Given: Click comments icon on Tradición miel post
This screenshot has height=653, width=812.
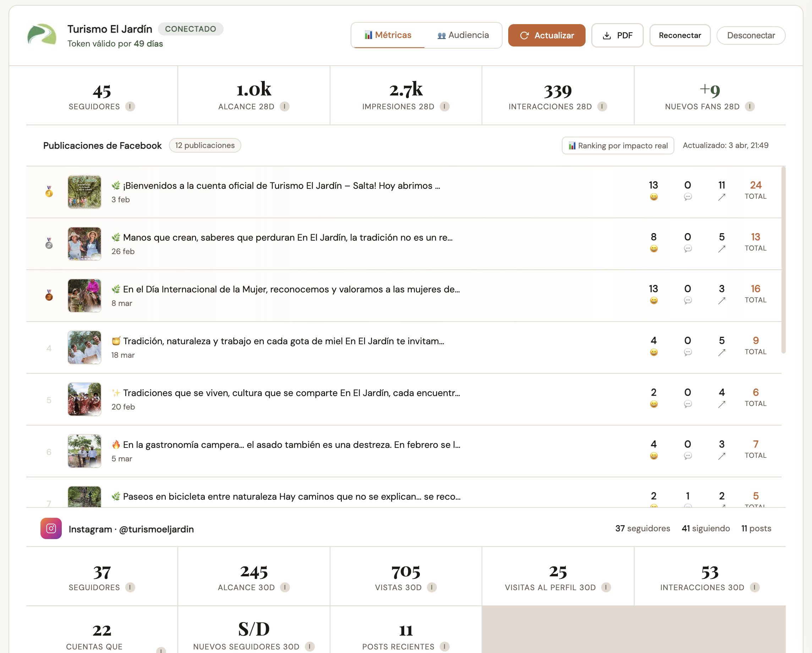Looking at the screenshot, I should point(688,352).
